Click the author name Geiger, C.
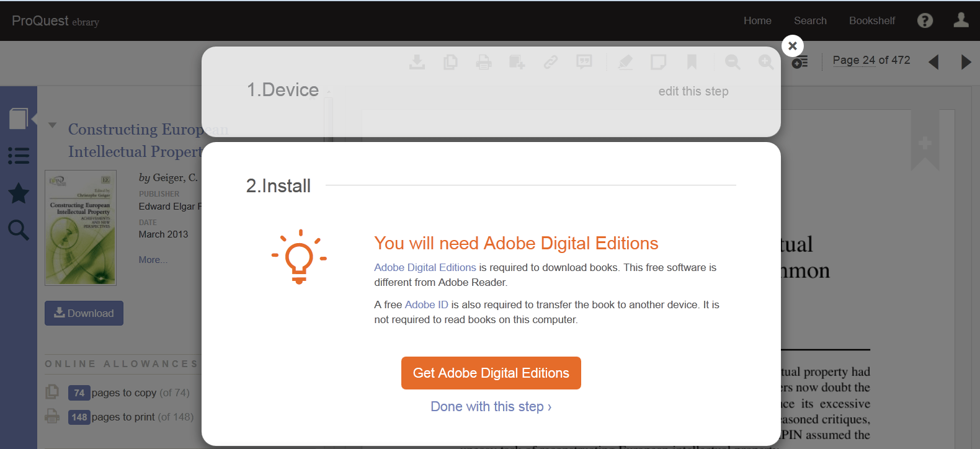Screen dimensions: 980x449 [x=175, y=177]
